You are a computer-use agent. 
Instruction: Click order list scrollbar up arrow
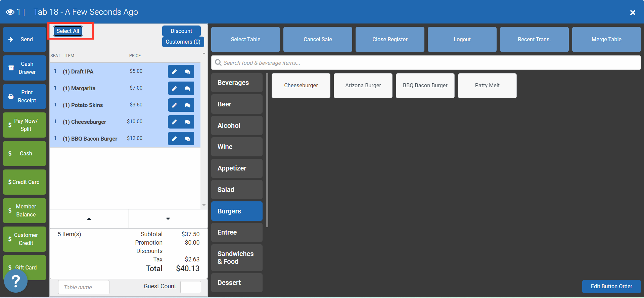pyautogui.click(x=204, y=53)
